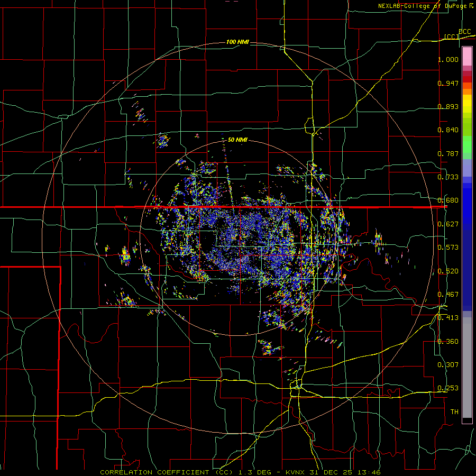476x476 pixels.
Task: Click the TH label on the color scale
Action: pos(454,412)
